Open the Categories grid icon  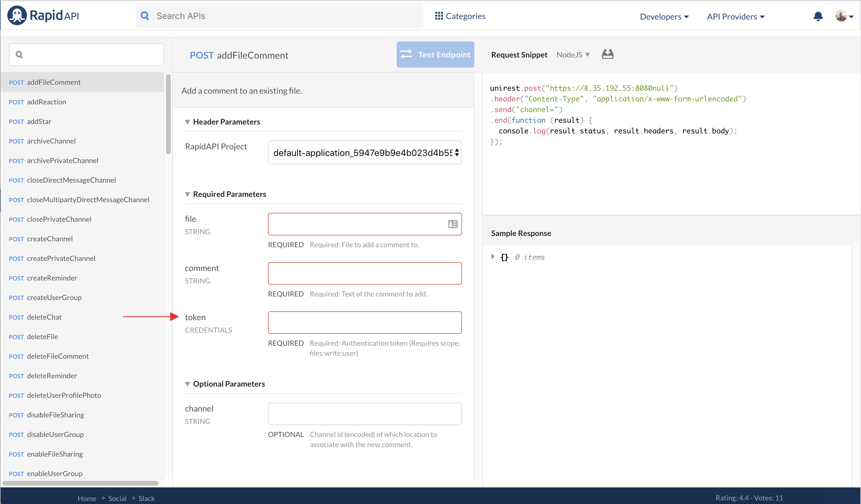point(439,16)
